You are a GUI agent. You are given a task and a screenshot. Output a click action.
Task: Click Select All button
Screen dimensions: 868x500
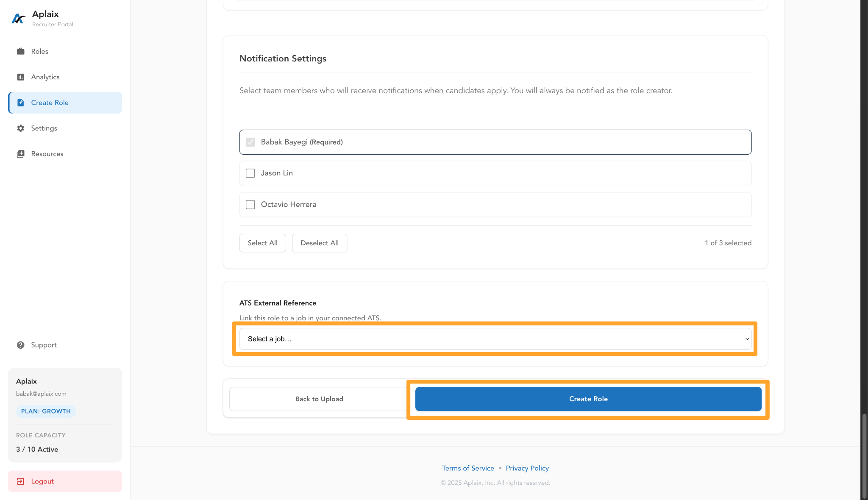point(263,243)
